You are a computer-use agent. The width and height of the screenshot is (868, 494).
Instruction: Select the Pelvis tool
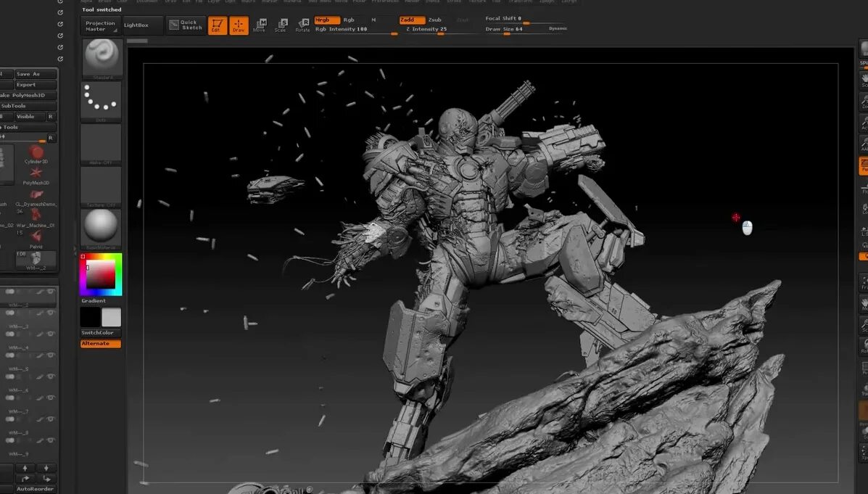tap(36, 239)
